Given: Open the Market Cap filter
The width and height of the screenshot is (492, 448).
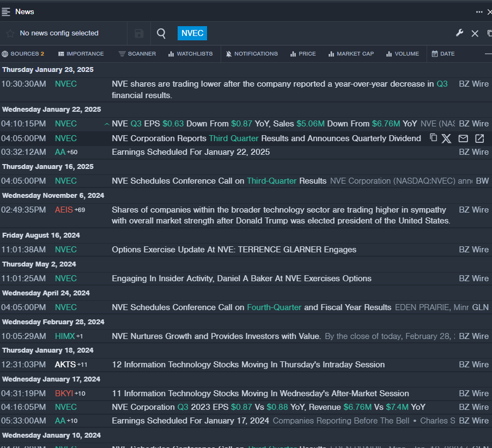Looking at the screenshot, I should 351,54.
